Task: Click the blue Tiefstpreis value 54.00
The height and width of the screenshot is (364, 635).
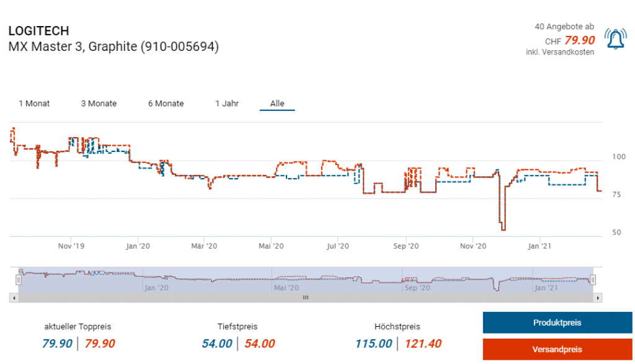Action: pyautogui.click(x=217, y=344)
